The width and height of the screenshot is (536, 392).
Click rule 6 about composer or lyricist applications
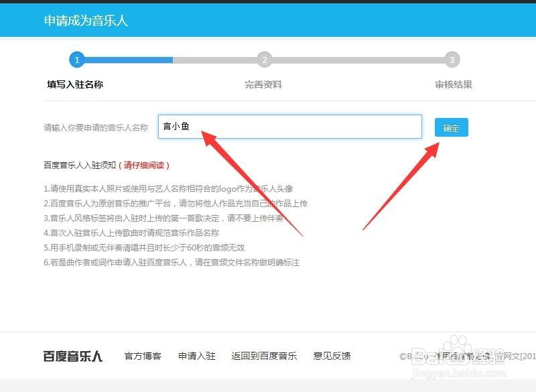tap(172, 263)
